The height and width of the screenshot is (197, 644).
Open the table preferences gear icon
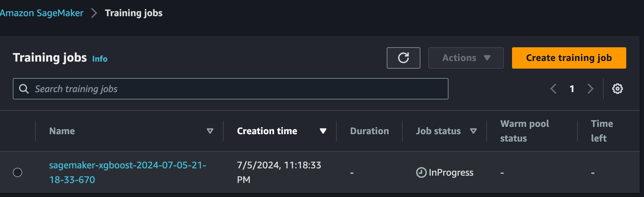[618, 89]
